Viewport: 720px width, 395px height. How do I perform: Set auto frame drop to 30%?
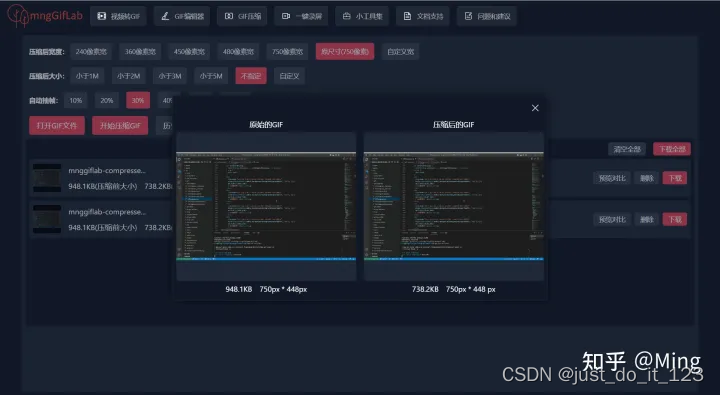138,101
